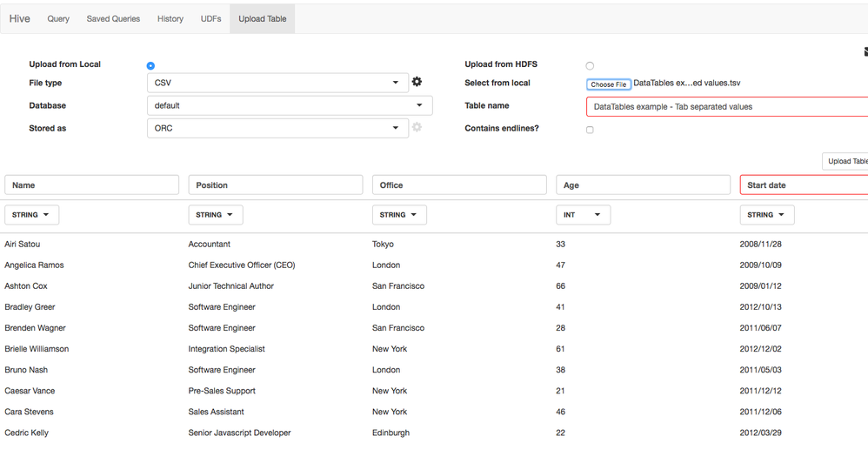Edit the Position column name field
This screenshot has width=868, height=470.
[x=275, y=185]
